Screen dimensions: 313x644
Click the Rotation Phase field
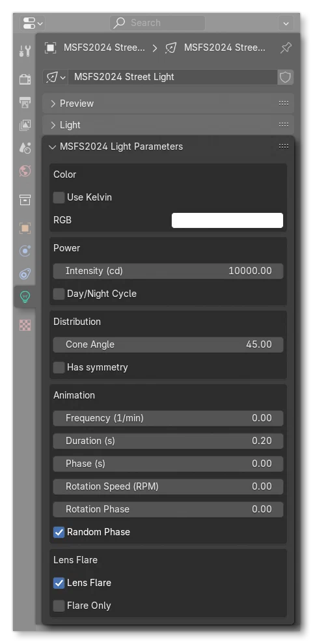pyautogui.click(x=168, y=509)
